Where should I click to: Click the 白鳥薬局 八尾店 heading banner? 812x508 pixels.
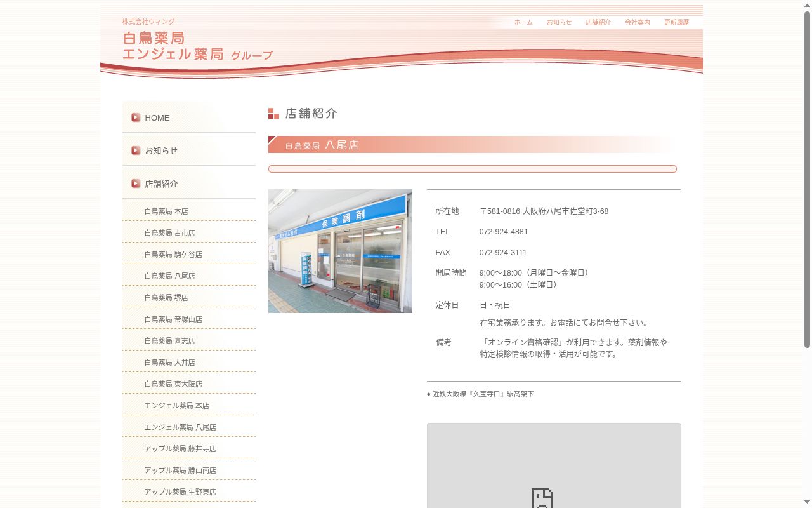pyautogui.click(x=473, y=145)
